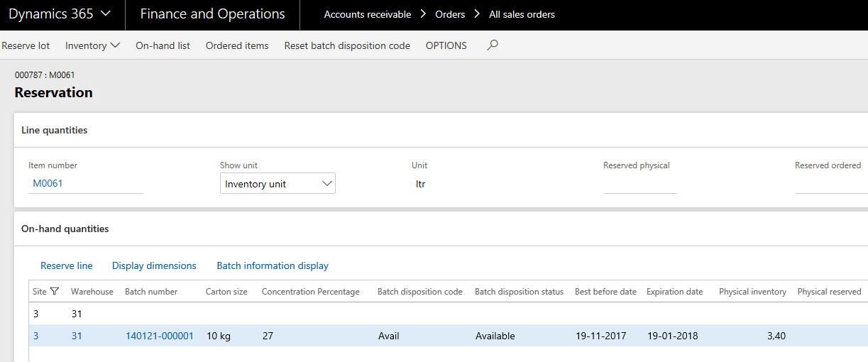Viewport: 868px width, 362px height.
Task: Open batch number 140121-000001 link
Action: (159, 336)
